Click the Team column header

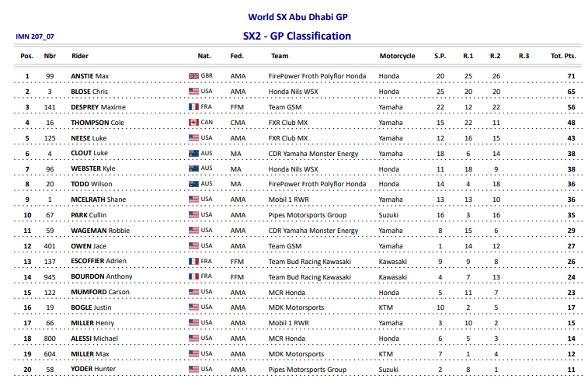[x=280, y=56]
